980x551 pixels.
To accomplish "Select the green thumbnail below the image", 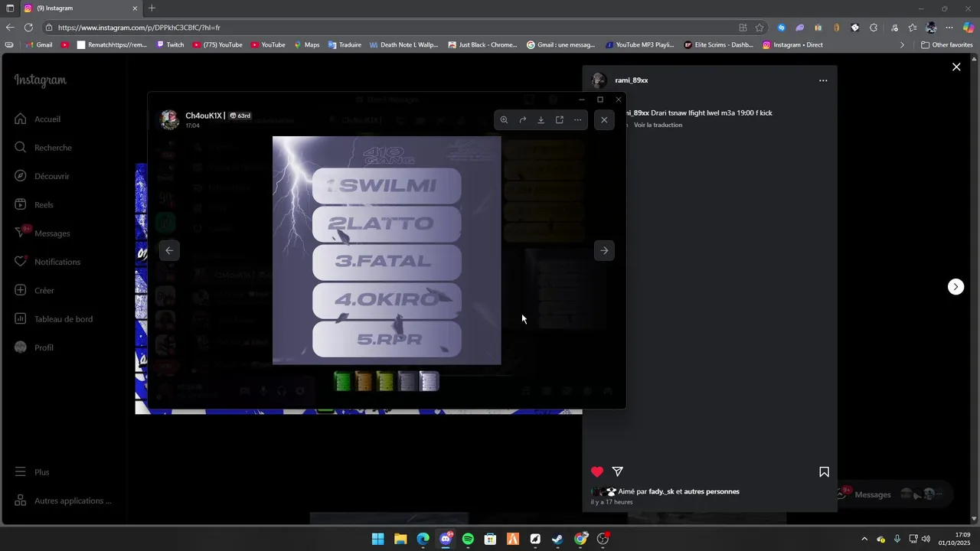I will pos(343,381).
